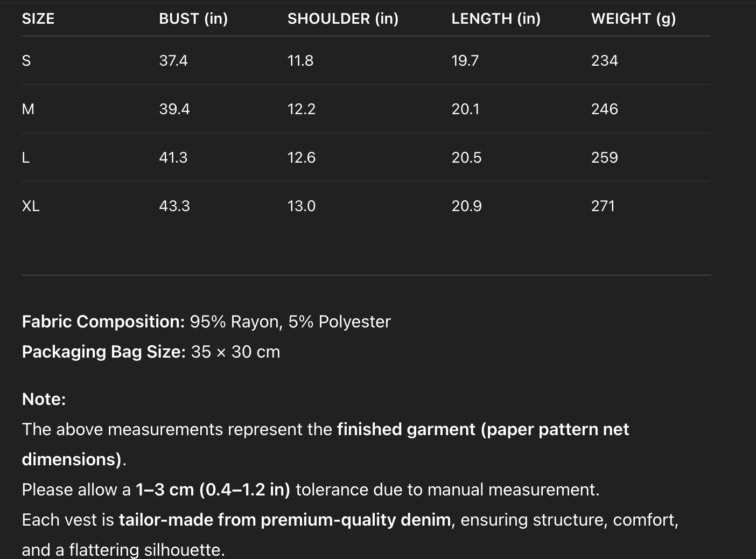Select the L size row label
Viewport: 756px width, 559px height.
[x=26, y=158]
